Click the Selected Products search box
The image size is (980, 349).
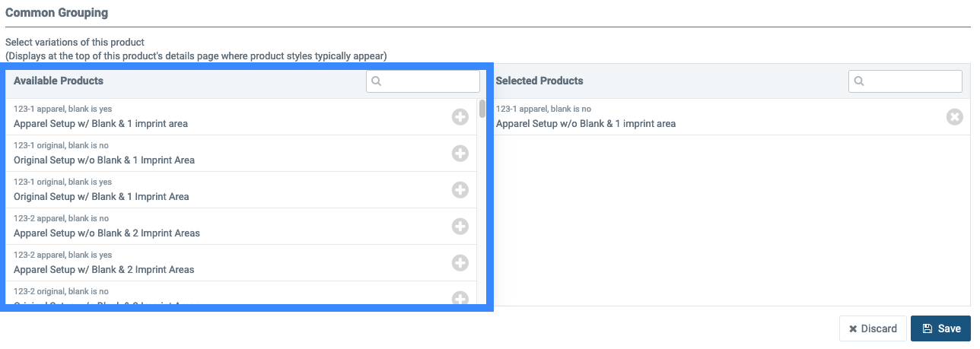coord(905,81)
